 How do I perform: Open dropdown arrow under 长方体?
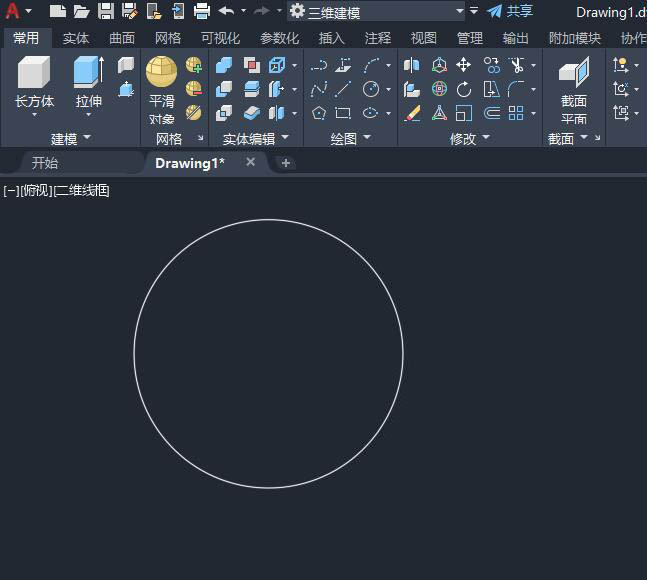click(34, 115)
